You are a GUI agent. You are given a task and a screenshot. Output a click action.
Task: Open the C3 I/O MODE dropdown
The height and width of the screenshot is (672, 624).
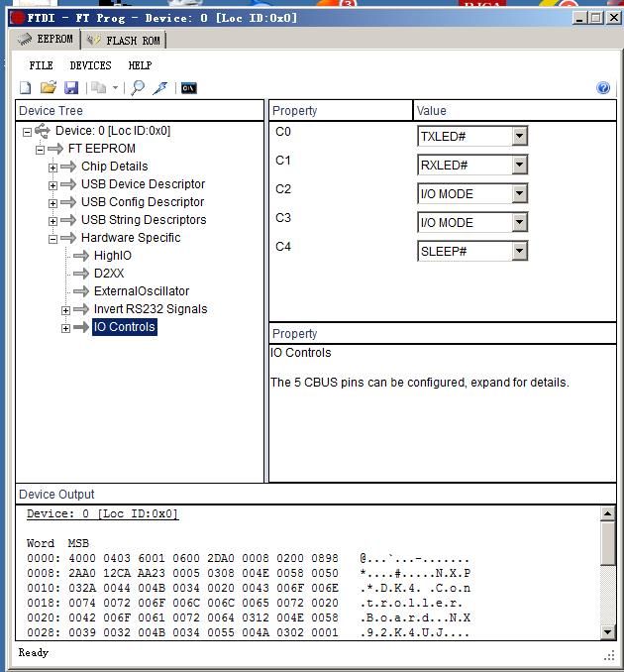[x=519, y=222]
